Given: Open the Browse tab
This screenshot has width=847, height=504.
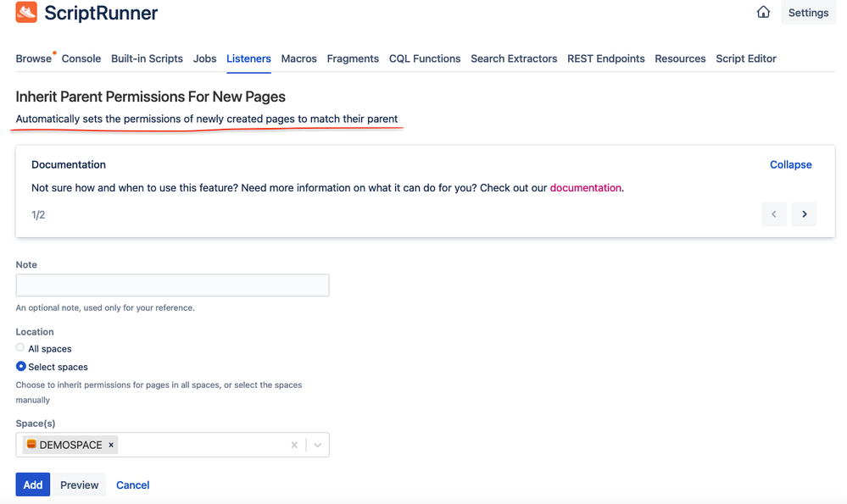Looking at the screenshot, I should point(34,58).
